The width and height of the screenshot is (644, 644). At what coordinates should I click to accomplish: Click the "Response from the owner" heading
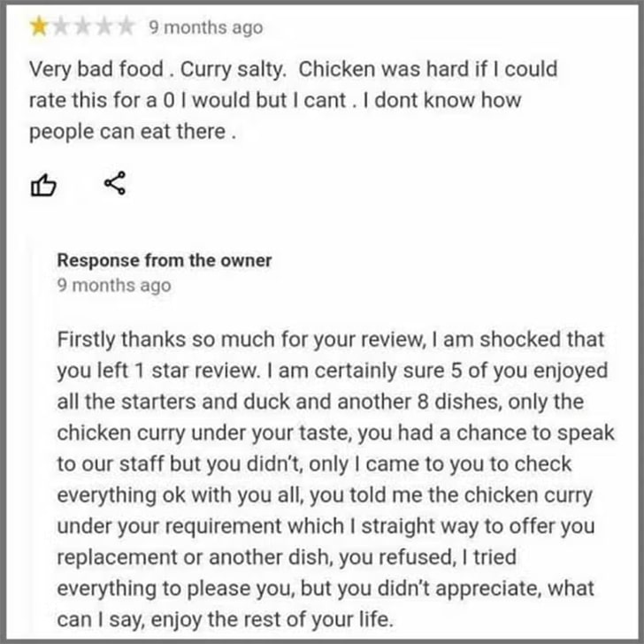point(165,260)
